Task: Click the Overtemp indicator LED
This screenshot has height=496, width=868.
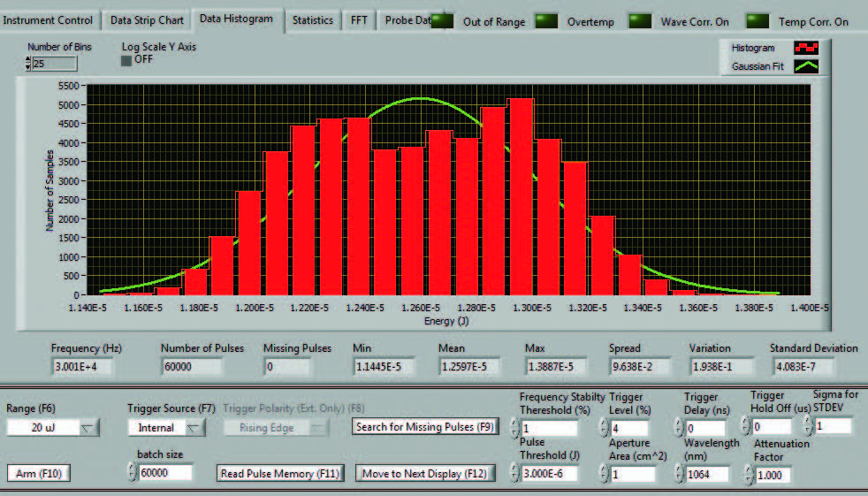Action: click(545, 19)
